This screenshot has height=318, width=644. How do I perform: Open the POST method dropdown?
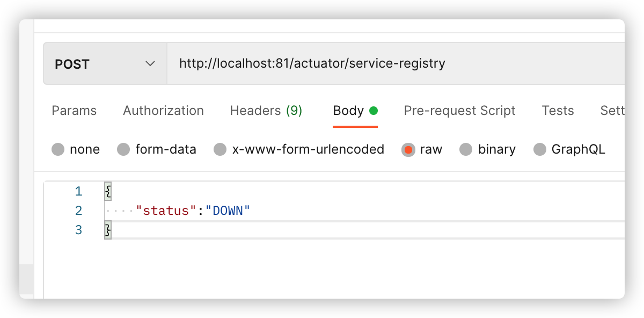pyautogui.click(x=105, y=64)
